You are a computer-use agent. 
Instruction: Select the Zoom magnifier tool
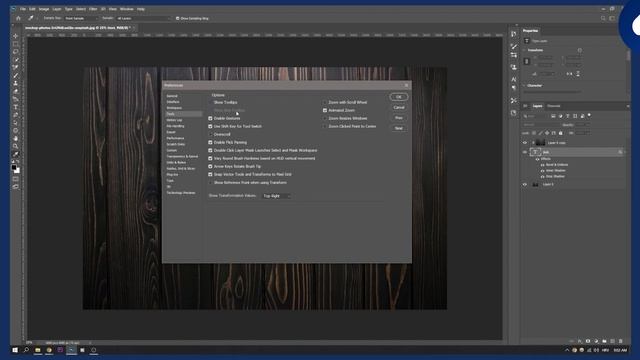tap(16, 146)
